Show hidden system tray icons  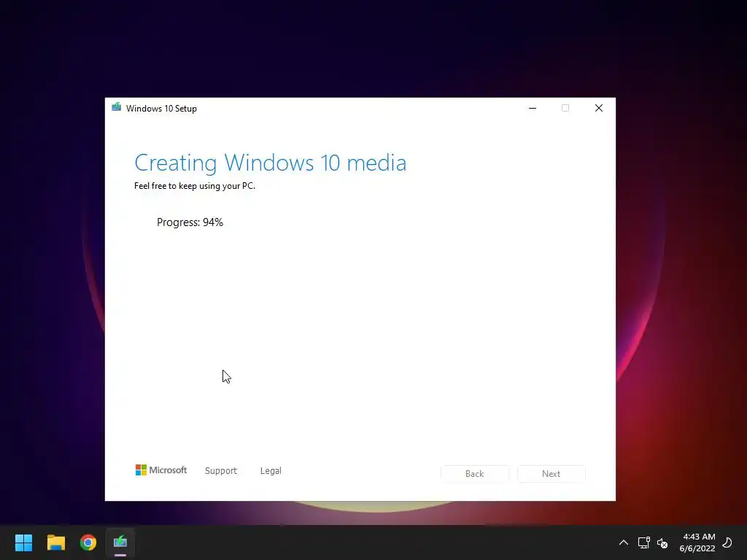(x=623, y=542)
